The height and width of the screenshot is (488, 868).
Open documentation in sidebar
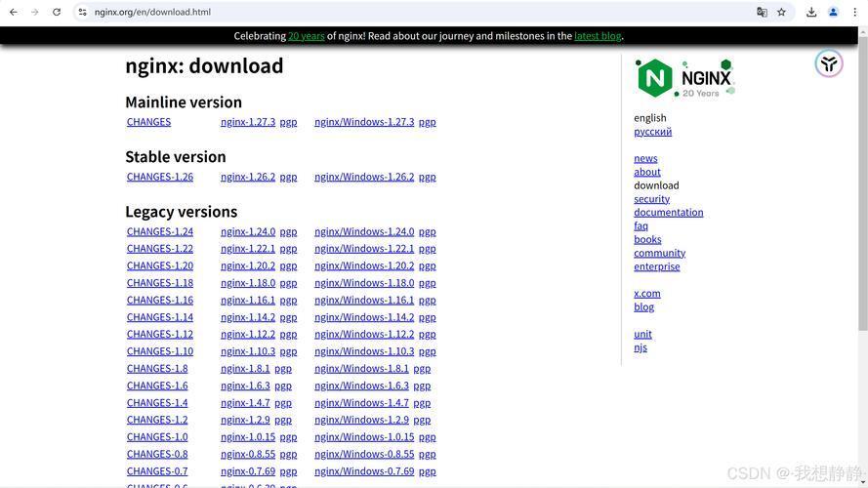click(669, 213)
